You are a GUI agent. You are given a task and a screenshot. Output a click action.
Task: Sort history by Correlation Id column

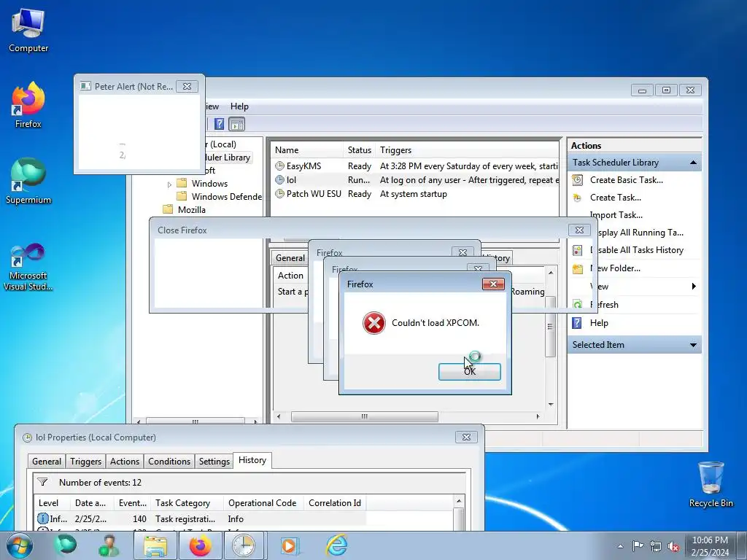(x=335, y=503)
